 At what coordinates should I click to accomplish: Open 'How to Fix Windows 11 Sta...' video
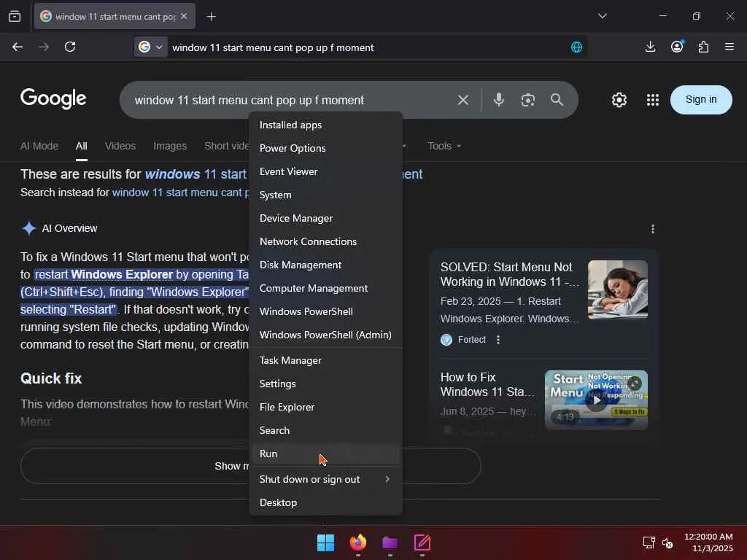(487, 384)
